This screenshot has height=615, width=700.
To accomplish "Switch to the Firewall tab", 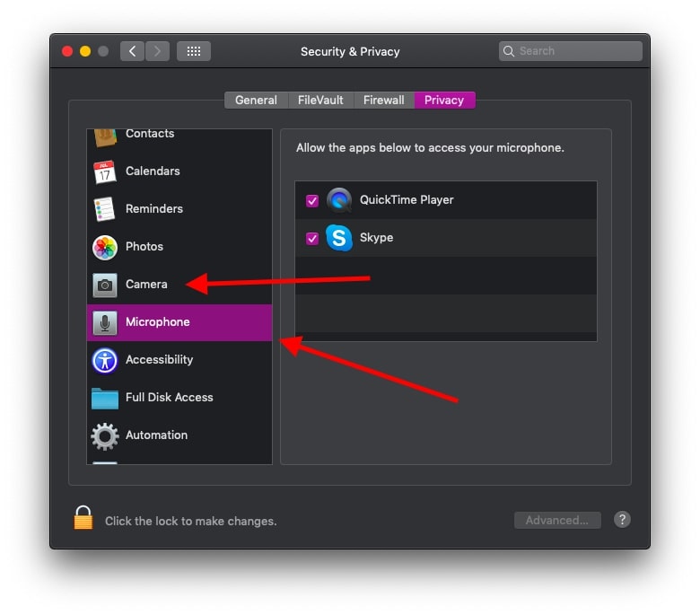I will [384, 100].
